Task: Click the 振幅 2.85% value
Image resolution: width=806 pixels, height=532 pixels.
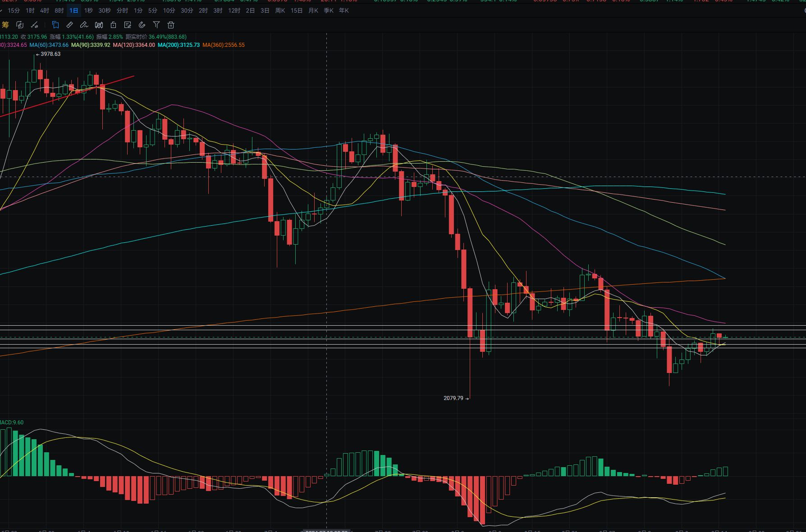Action: click(x=110, y=37)
